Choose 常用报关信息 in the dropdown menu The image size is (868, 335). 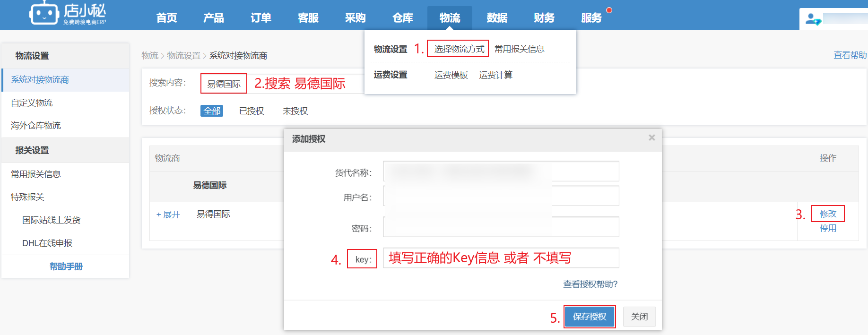519,49
